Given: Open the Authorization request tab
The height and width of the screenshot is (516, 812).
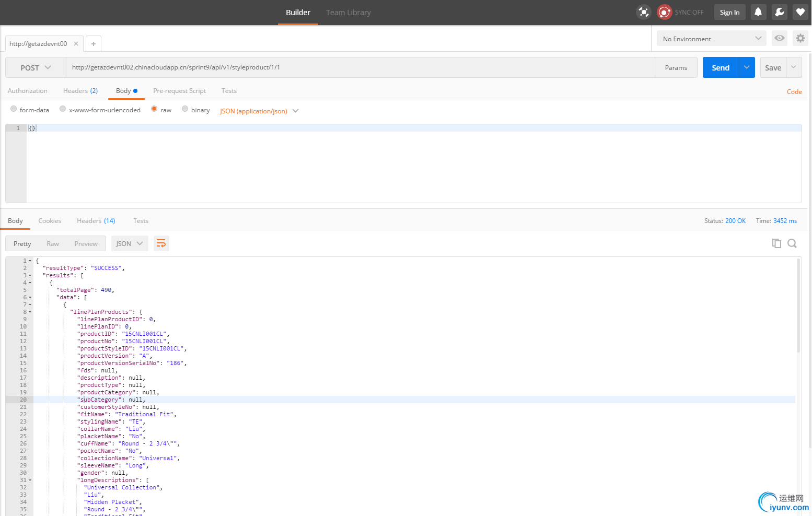Looking at the screenshot, I should (28, 91).
